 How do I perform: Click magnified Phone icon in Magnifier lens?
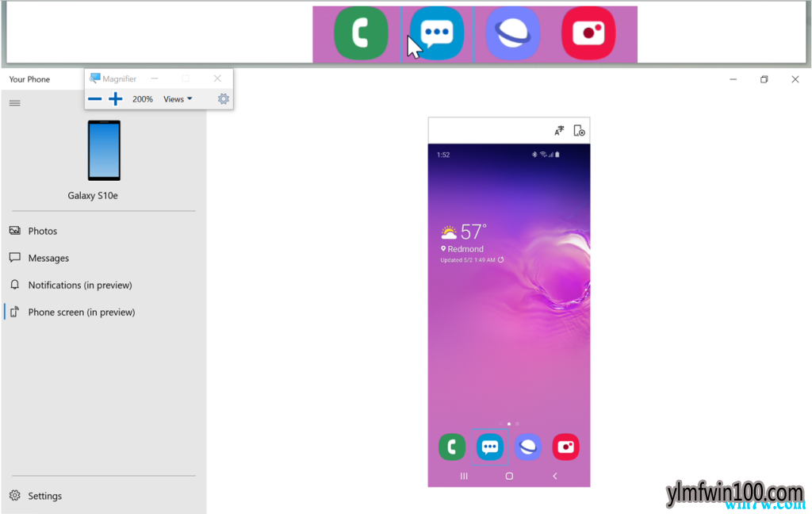point(361,33)
